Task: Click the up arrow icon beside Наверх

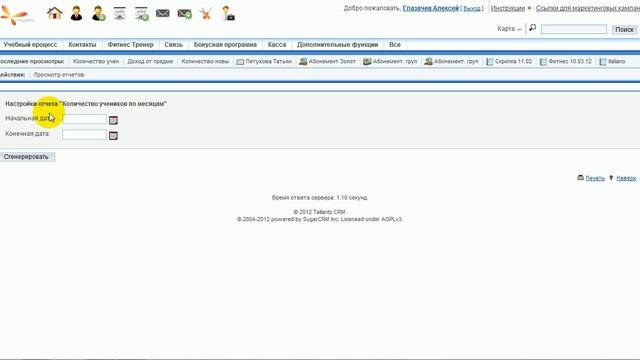Action: point(611,178)
